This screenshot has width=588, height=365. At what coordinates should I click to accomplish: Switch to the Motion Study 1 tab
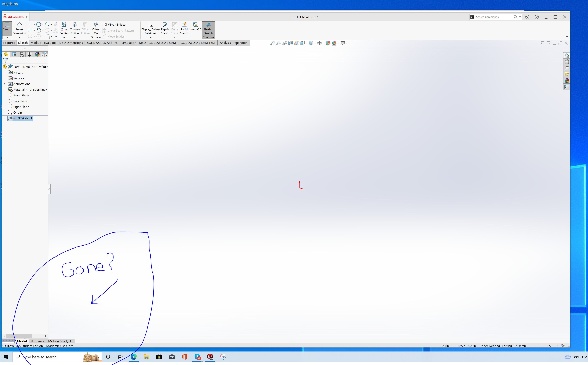pos(60,341)
